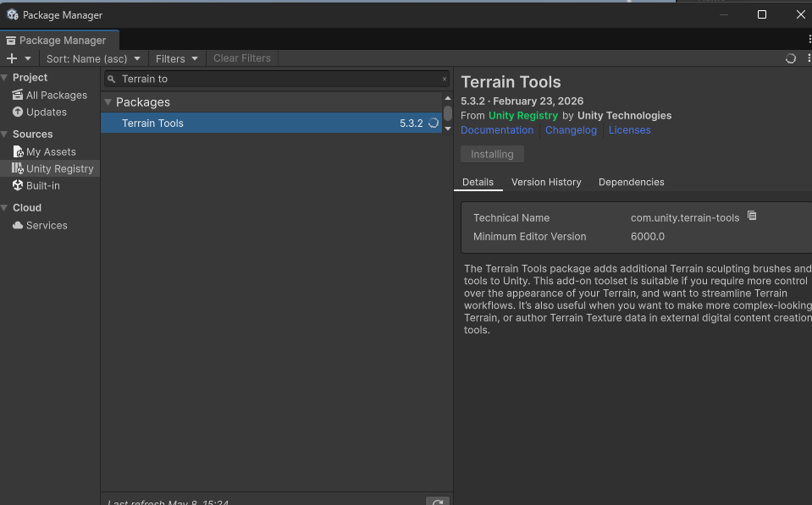812x505 pixels.
Task: Select the Package Manager tab
Action: coord(59,41)
